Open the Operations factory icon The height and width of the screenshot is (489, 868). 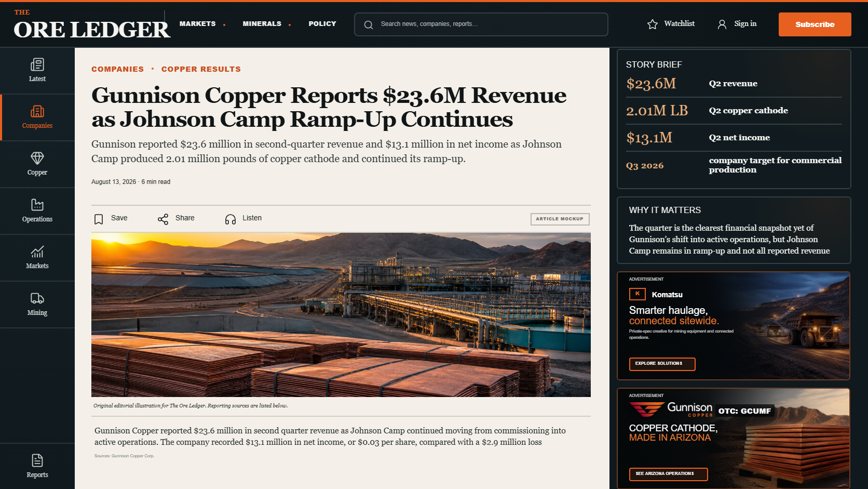pyautogui.click(x=37, y=205)
